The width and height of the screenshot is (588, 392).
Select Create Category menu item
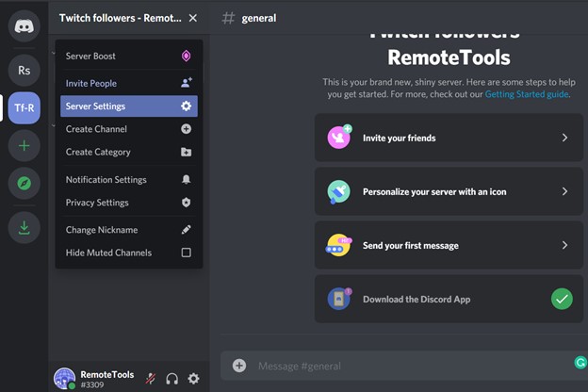[128, 152]
